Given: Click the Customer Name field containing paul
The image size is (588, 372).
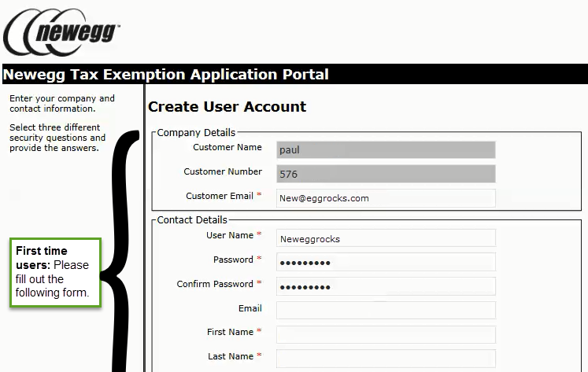Looking at the screenshot, I should pyautogui.click(x=386, y=150).
